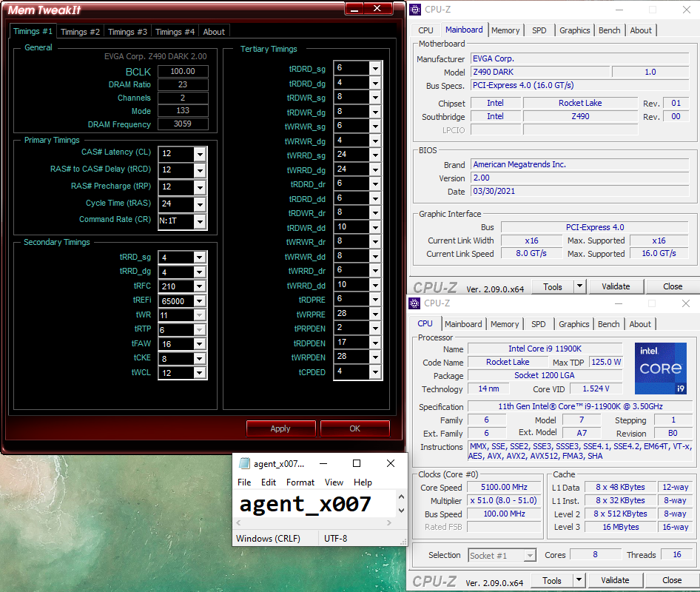
Task: Click Notepad horizontal scrollbar left arrow
Action: coord(238,522)
